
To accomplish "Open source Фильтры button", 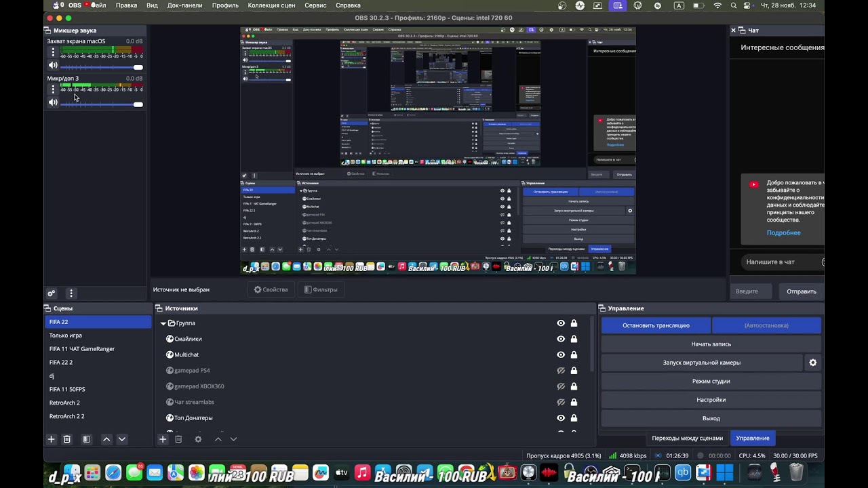I will (320, 289).
